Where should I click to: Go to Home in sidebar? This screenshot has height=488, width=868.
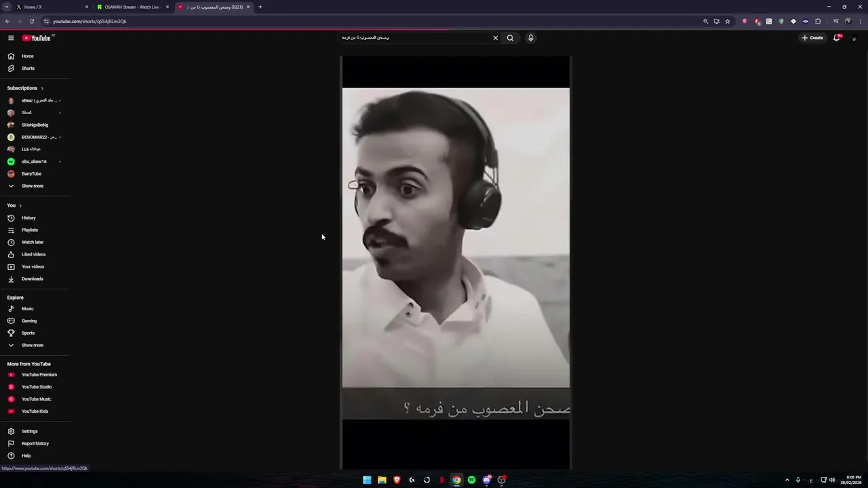[35, 56]
